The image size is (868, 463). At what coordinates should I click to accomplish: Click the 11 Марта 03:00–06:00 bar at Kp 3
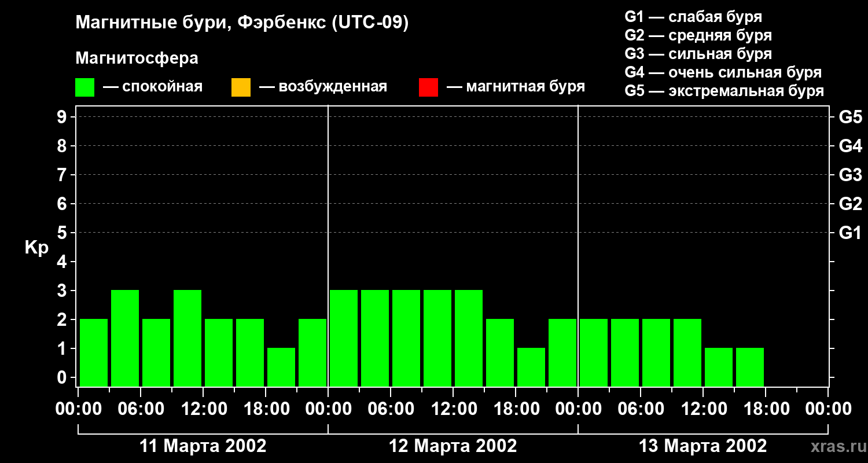(x=125, y=338)
